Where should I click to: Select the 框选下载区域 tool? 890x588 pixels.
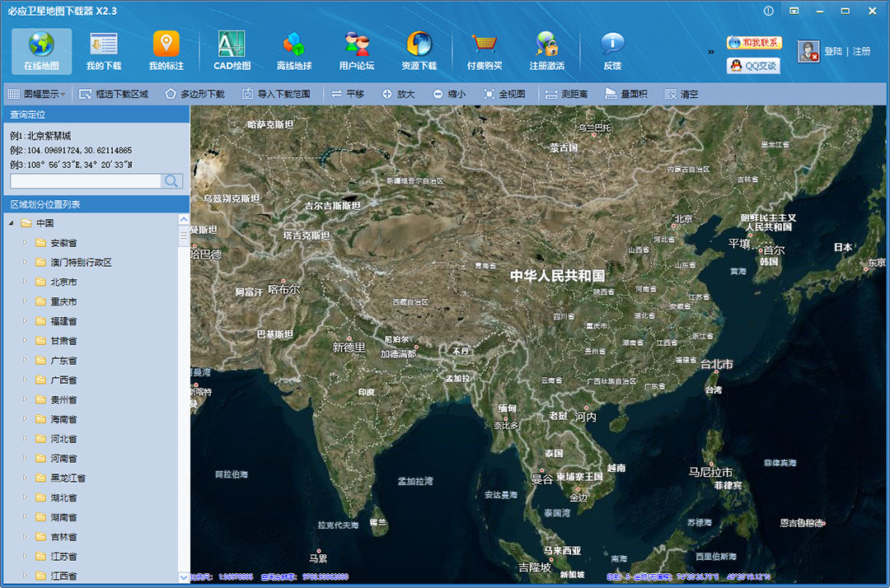click(x=114, y=94)
